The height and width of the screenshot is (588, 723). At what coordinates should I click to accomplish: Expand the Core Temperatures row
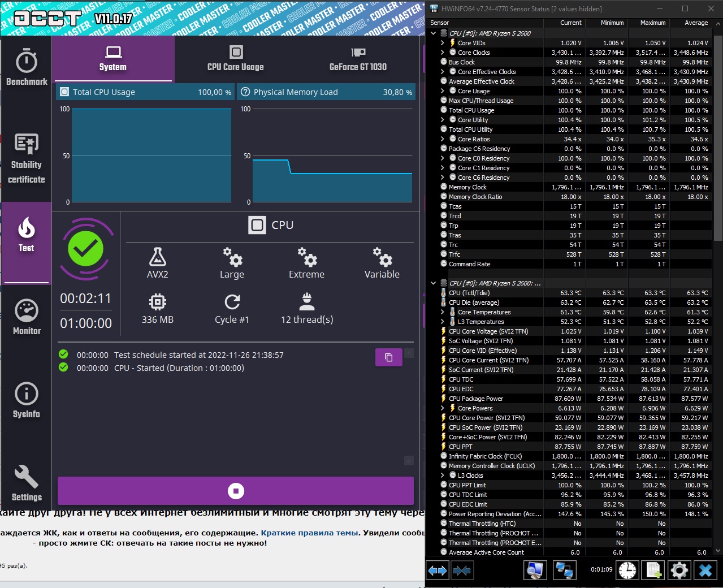pyautogui.click(x=443, y=312)
